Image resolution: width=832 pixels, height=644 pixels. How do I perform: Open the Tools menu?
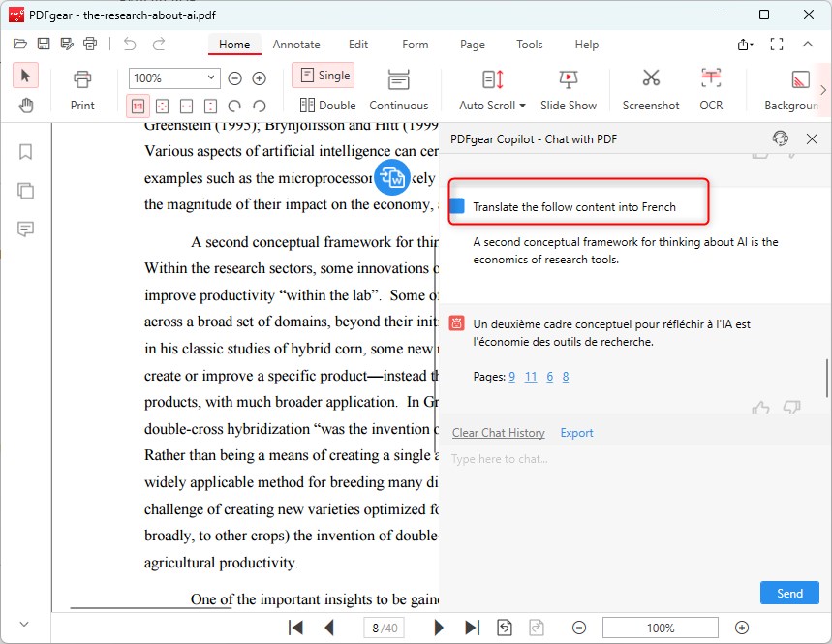point(529,45)
